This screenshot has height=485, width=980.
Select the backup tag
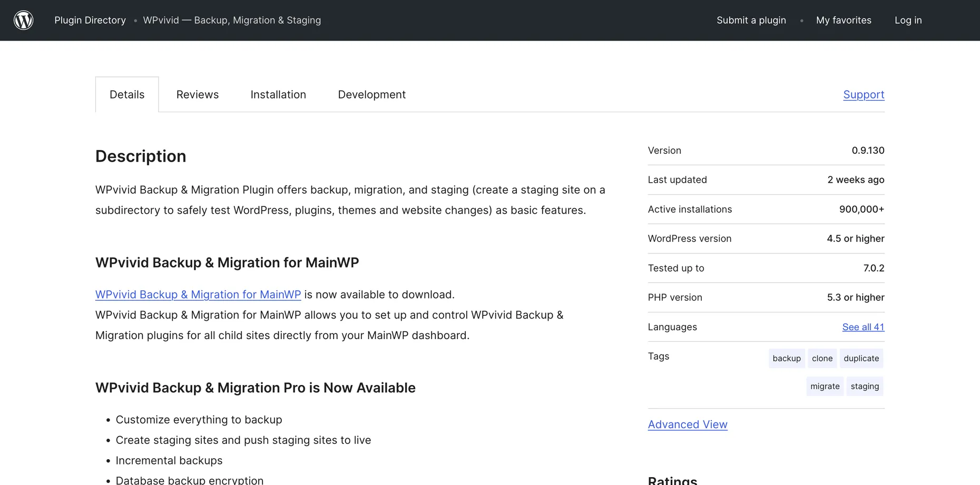tap(787, 358)
